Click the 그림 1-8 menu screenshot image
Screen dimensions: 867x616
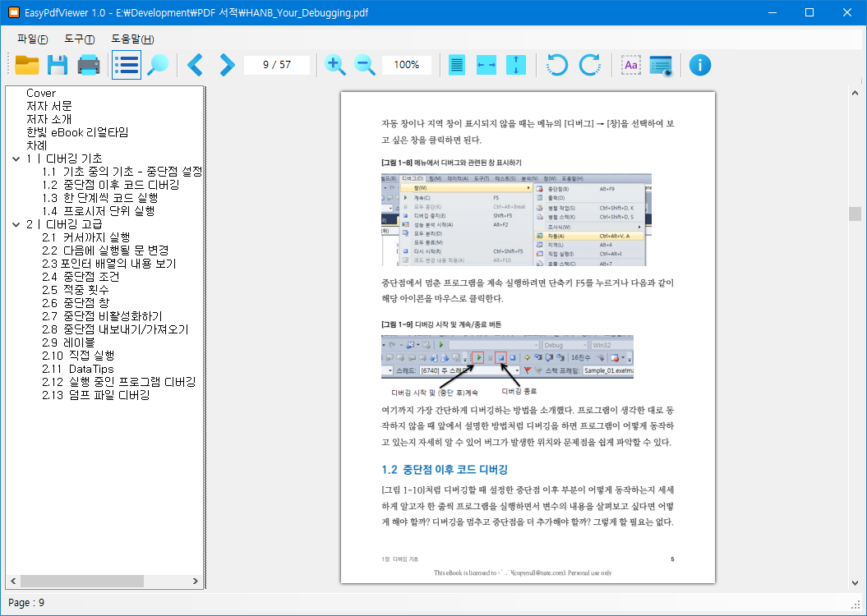pos(516,219)
